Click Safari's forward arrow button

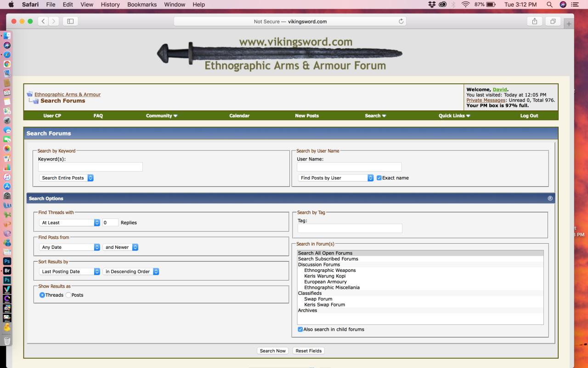click(54, 21)
